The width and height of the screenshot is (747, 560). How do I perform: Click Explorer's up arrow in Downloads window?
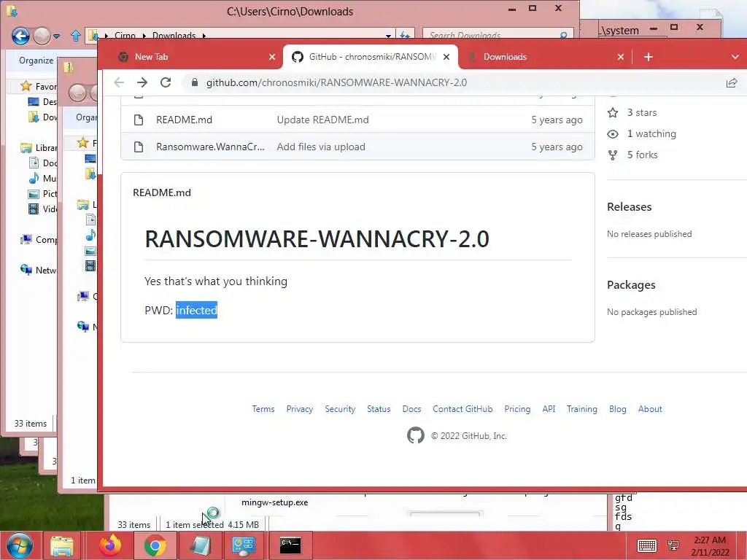point(75,36)
